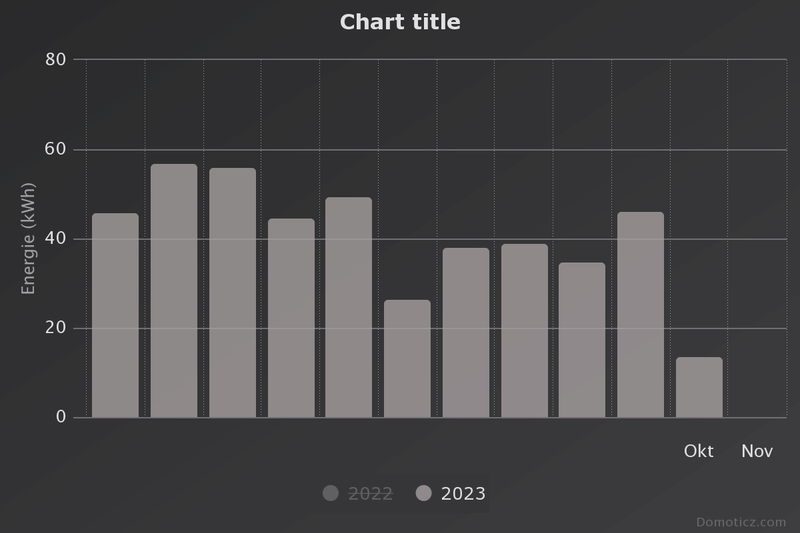
Task: Click the bar immediately left of Okt bar
Action: [x=640, y=315]
